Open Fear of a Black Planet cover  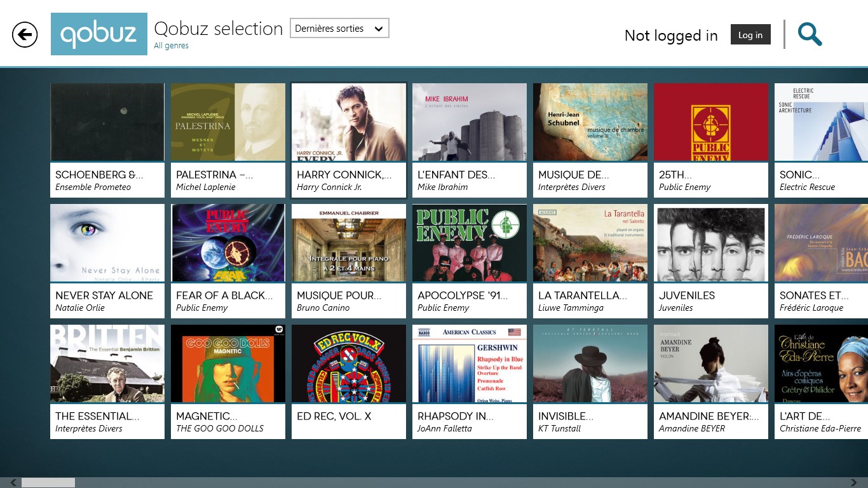(228, 243)
